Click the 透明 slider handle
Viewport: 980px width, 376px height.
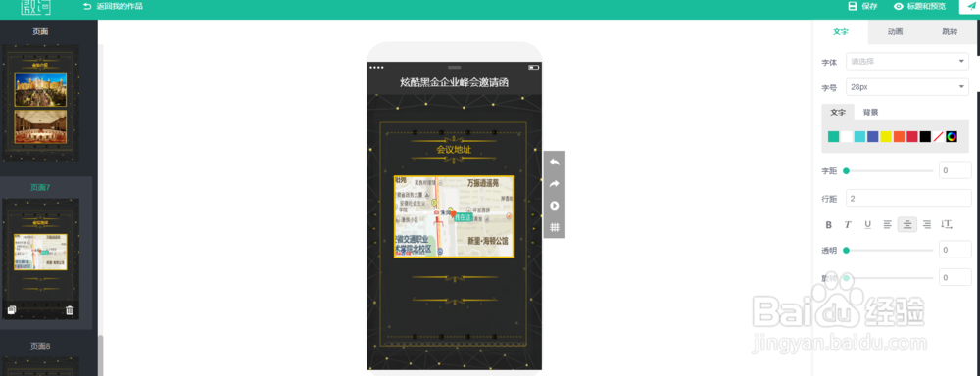(847, 251)
